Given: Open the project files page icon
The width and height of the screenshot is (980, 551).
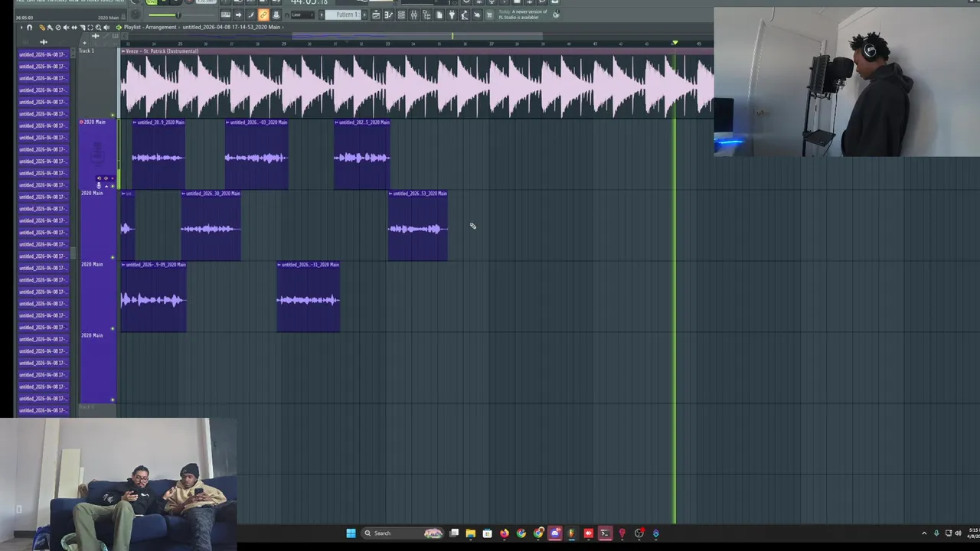Looking at the screenshot, I should point(439,15).
